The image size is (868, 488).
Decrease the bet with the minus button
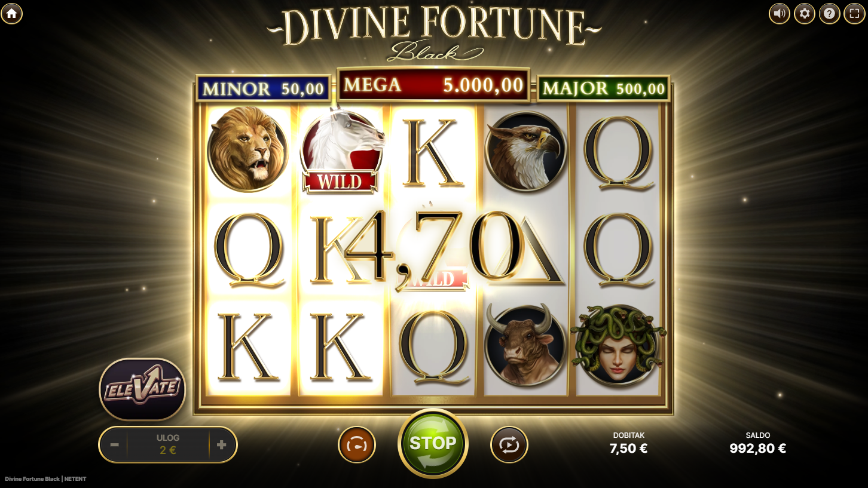pyautogui.click(x=115, y=445)
